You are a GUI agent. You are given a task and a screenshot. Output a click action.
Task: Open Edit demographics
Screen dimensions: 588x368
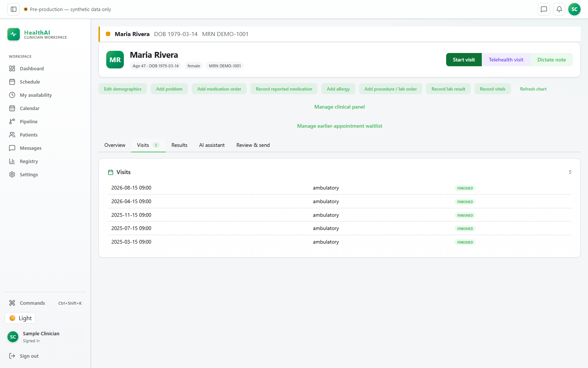point(123,89)
